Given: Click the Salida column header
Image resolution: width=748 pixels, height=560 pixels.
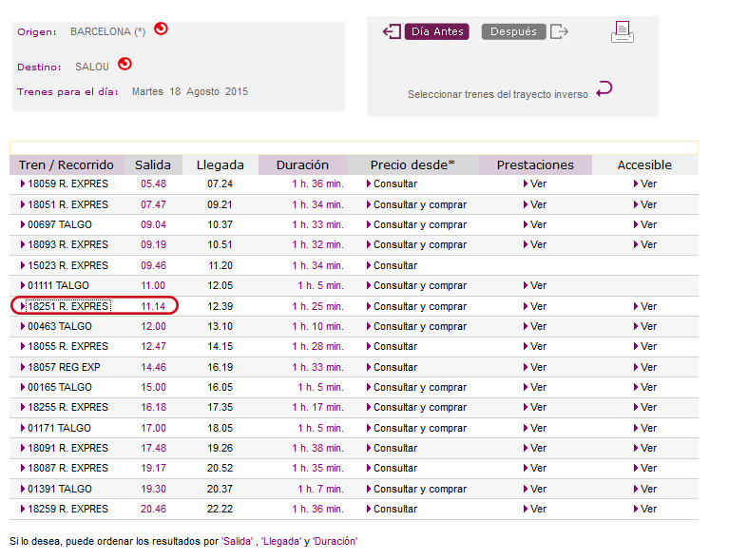Looking at the screenshot, I should coord(153,165).
